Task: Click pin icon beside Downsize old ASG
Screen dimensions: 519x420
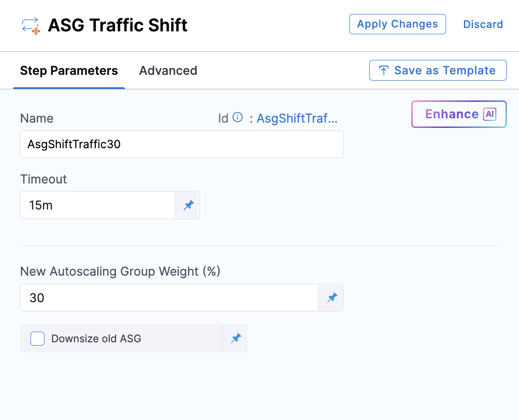Action: (235, 338)
